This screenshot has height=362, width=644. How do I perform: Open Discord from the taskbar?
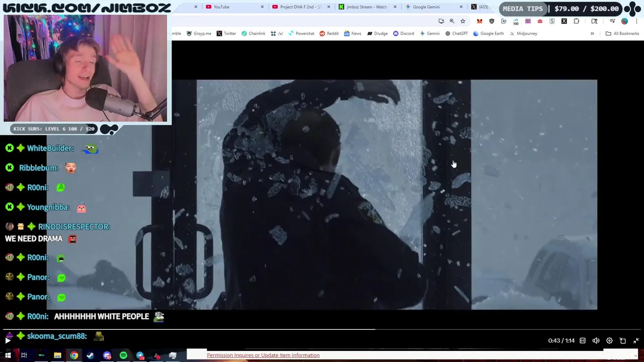point(107,355)
